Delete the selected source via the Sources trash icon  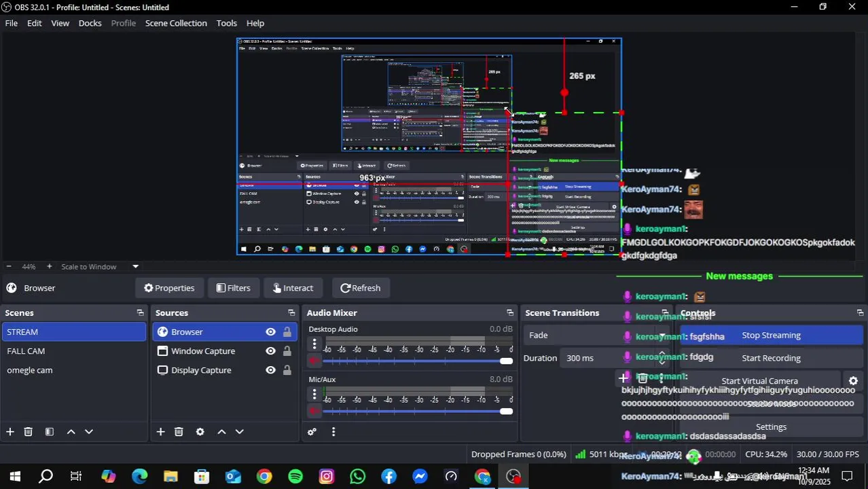pos(179,432)
